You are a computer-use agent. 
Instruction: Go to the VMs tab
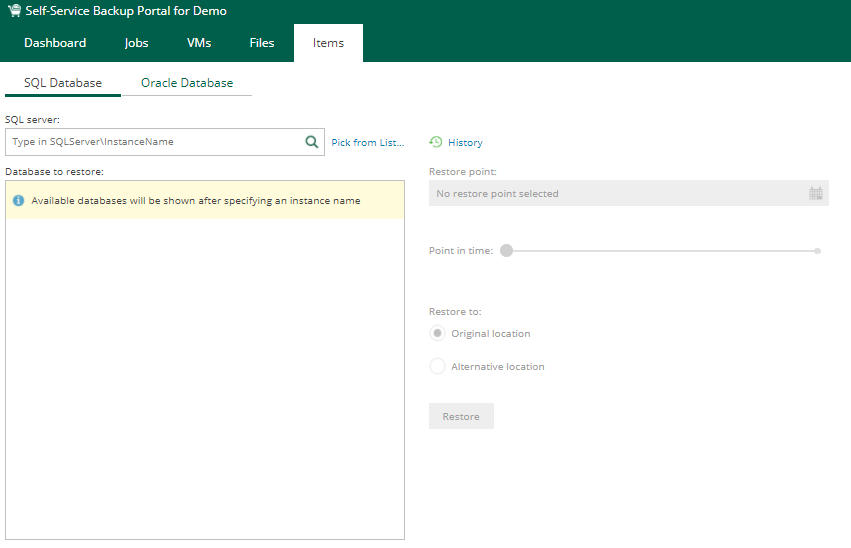[199, 43]
